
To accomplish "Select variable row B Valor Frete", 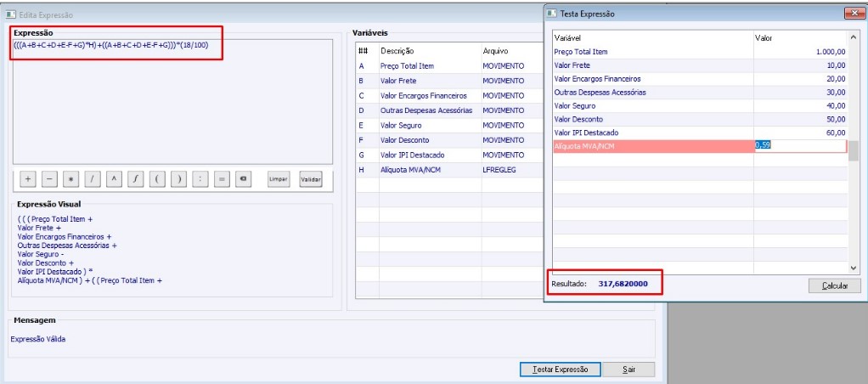I will (448, 81).
